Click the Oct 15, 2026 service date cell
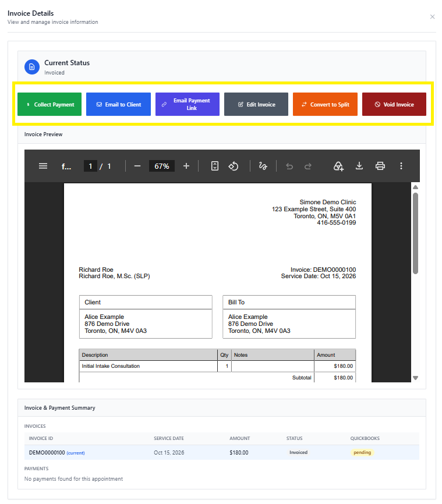The image size is (442, 504). (x=169, y=453)
